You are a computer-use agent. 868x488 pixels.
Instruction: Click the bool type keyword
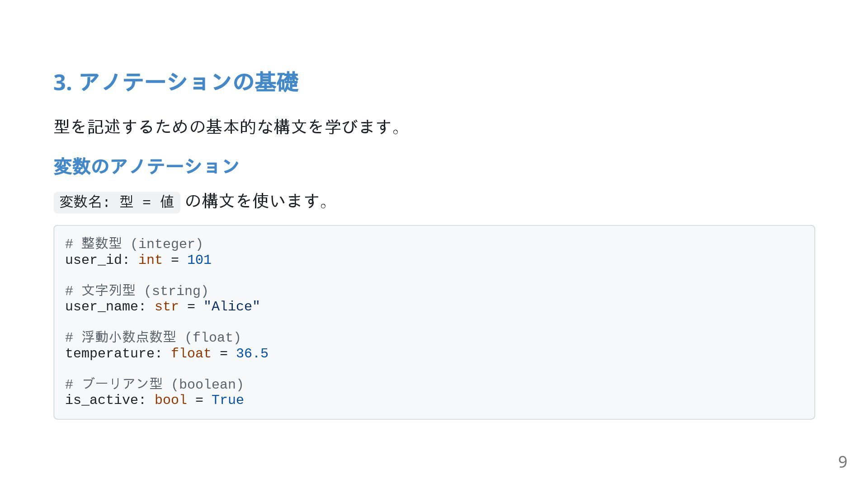pos(171,400)
